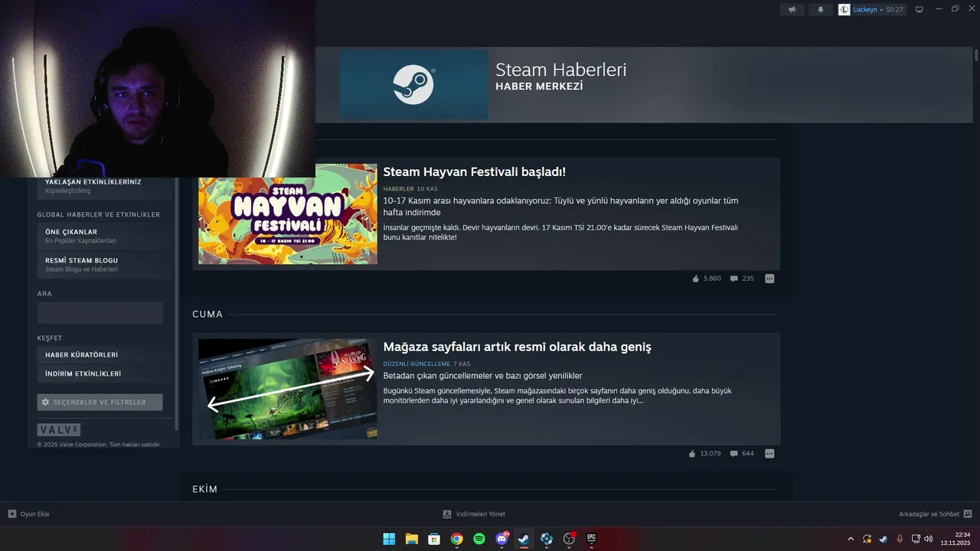Expand the Luckeyn account dropdown
This screenshot has height=551, width=980.
point(881,10)
